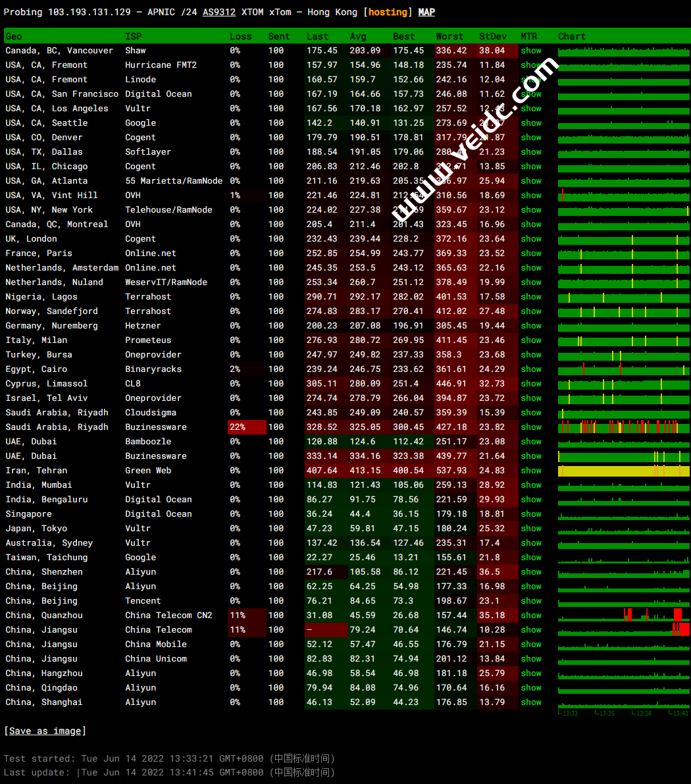Click the Geo column header

[14, 36]
